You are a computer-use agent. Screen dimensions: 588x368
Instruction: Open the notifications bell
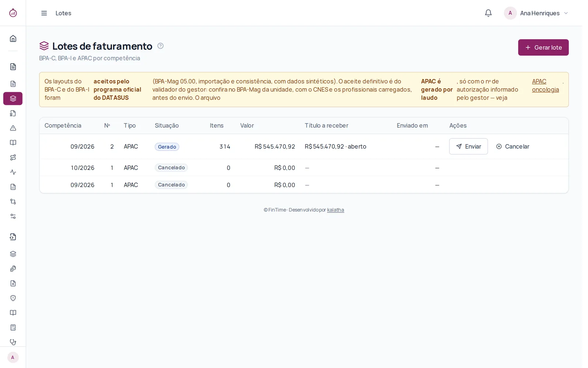488,13
